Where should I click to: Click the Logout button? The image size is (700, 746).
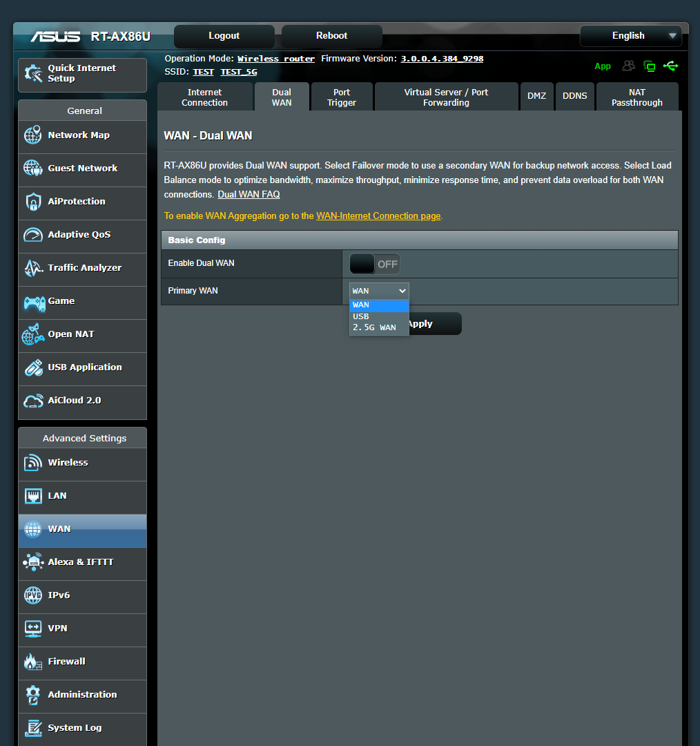[x=224, y=36]
